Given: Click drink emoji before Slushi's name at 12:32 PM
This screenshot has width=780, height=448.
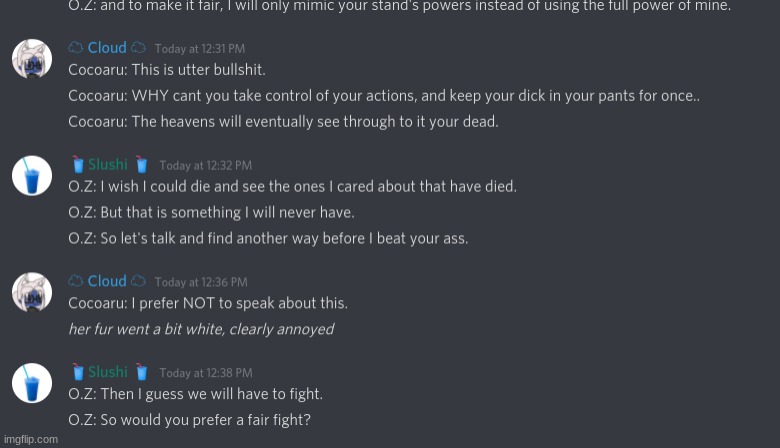Looking at the screenshot, I should click(x=77, y=165).
